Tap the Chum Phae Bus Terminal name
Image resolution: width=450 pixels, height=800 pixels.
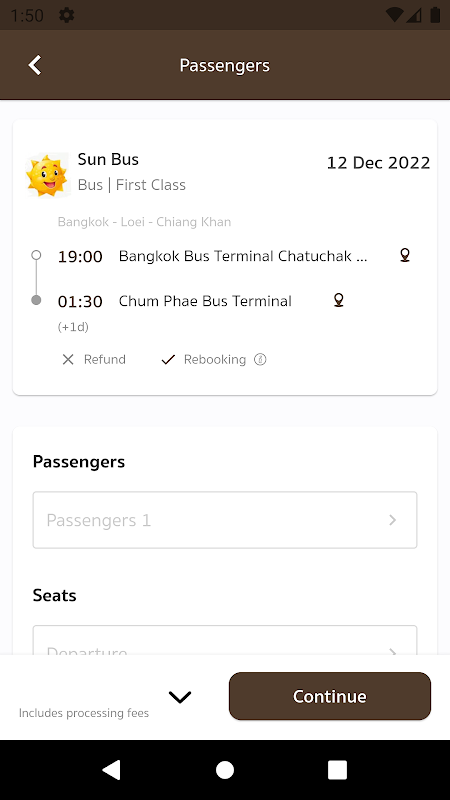[x=205, y=301]
